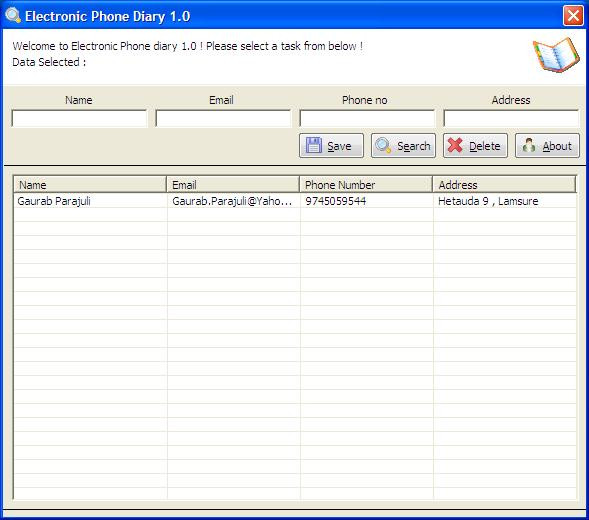Click the red X Delete icon
The width and height of the screenshot is (589, 520).
point(455,145)
